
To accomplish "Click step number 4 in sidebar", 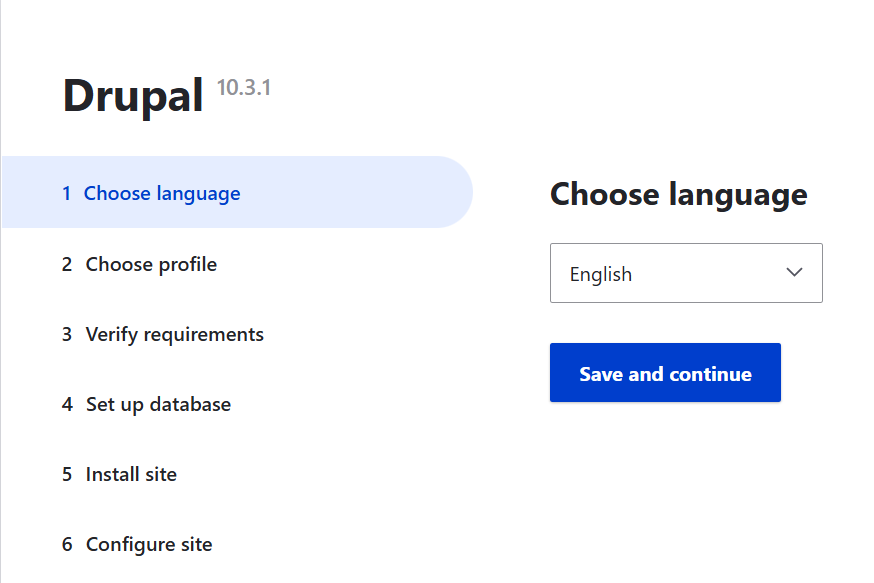I will [66, 403].
